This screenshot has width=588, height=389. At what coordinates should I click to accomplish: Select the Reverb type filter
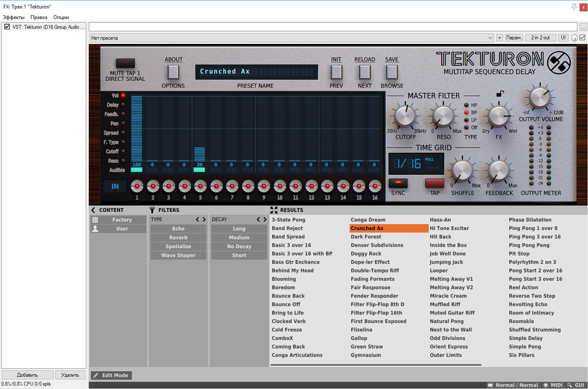pyautogui.click(x=178, y=238)
